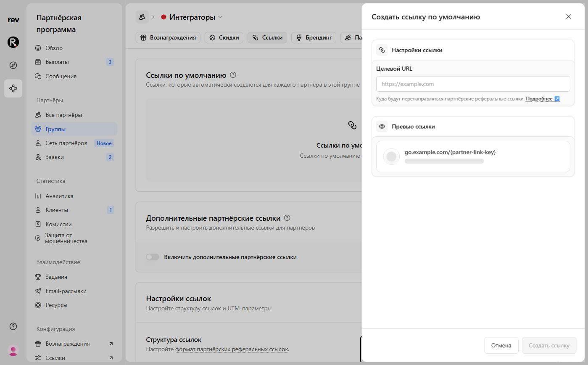Click the eye icon beside Превью ссылки
Viewport: 588px width, 365px height.
point(382,126)
